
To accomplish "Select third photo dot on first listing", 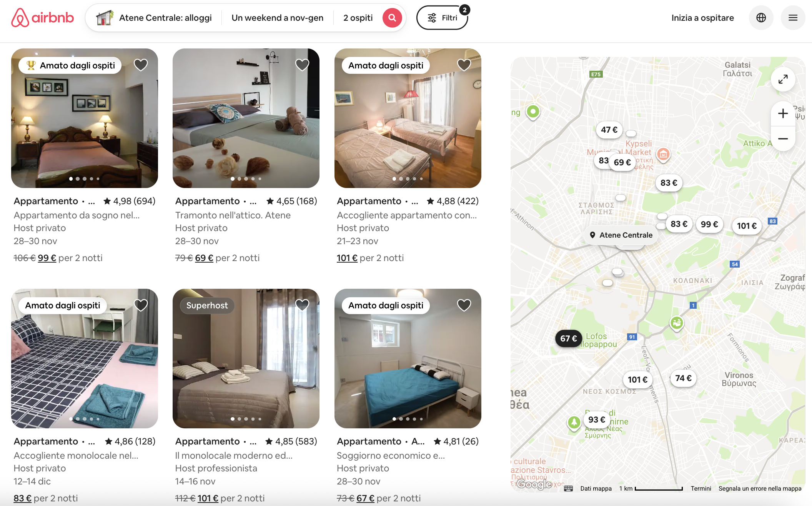I will 85,179.
